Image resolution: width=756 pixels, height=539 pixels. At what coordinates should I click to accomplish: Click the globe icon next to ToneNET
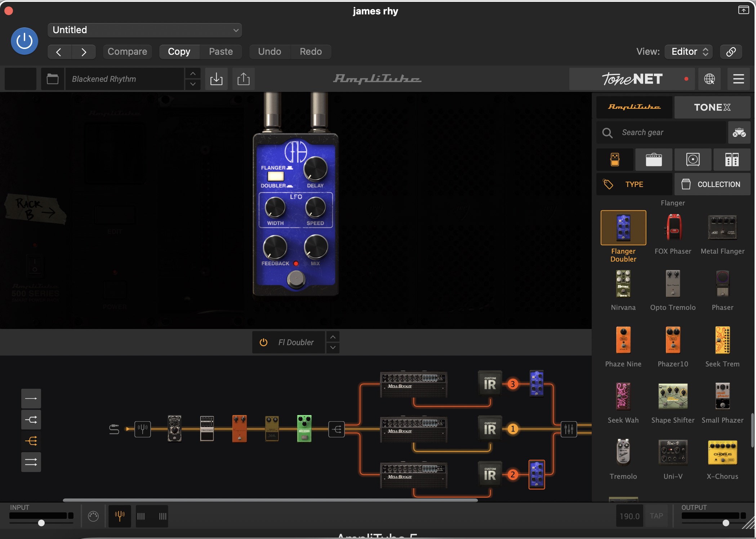[710, 79]
